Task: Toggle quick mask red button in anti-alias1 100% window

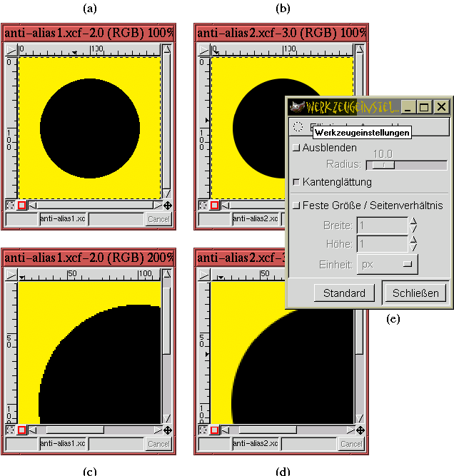Action: (22, 206)
